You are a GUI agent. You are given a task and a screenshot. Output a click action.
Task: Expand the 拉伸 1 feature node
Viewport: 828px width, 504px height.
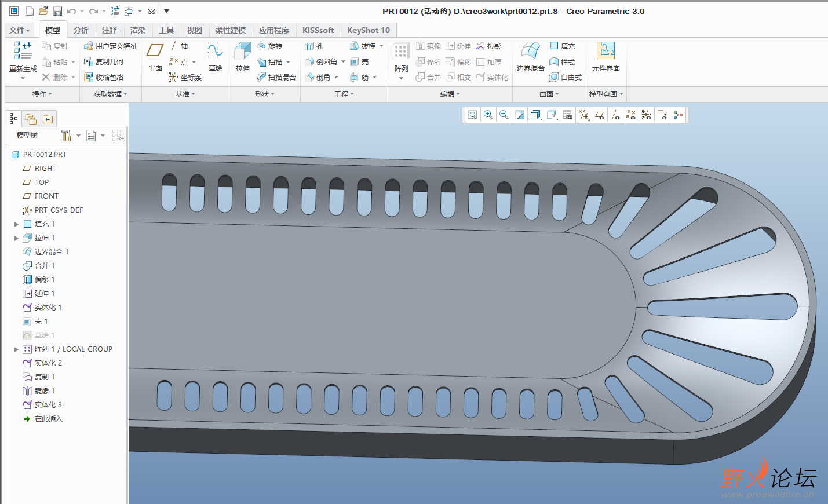tap(16, 238)
